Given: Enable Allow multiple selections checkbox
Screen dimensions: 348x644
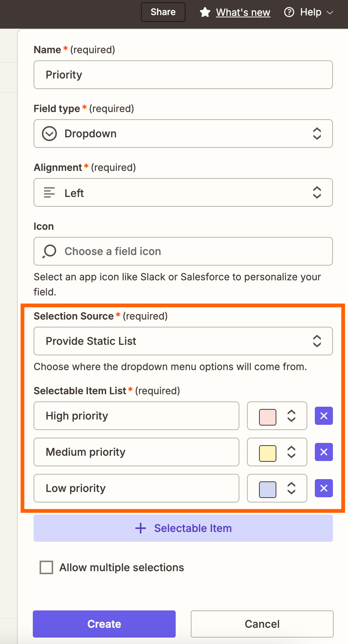Looking at the screenshot, I should pyautogui.click(x=46, y=567).
